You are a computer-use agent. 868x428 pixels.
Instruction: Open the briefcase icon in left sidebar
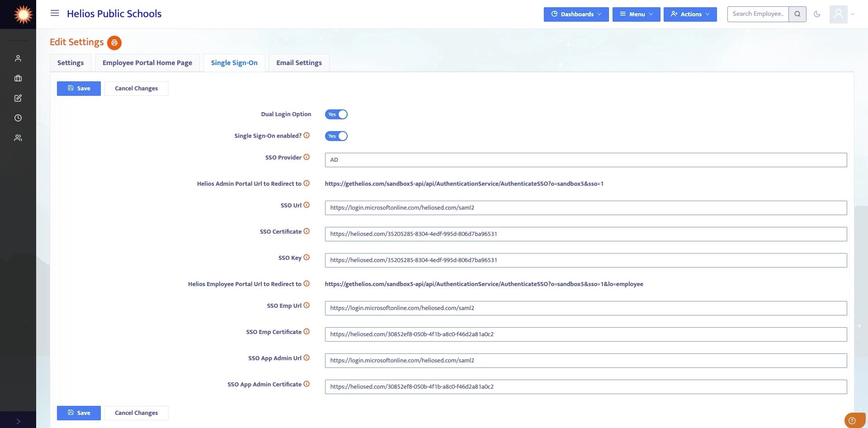pyautogui.click(x=18, y=78)
